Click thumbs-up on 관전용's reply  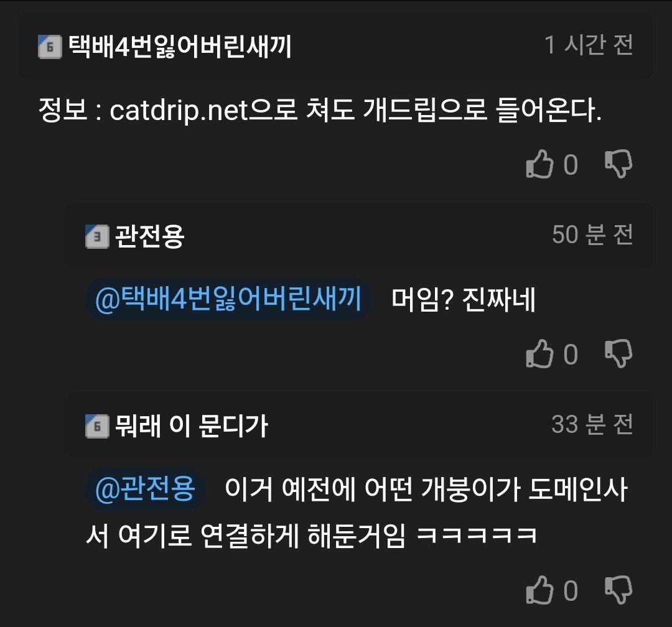(x=539, y=354)
